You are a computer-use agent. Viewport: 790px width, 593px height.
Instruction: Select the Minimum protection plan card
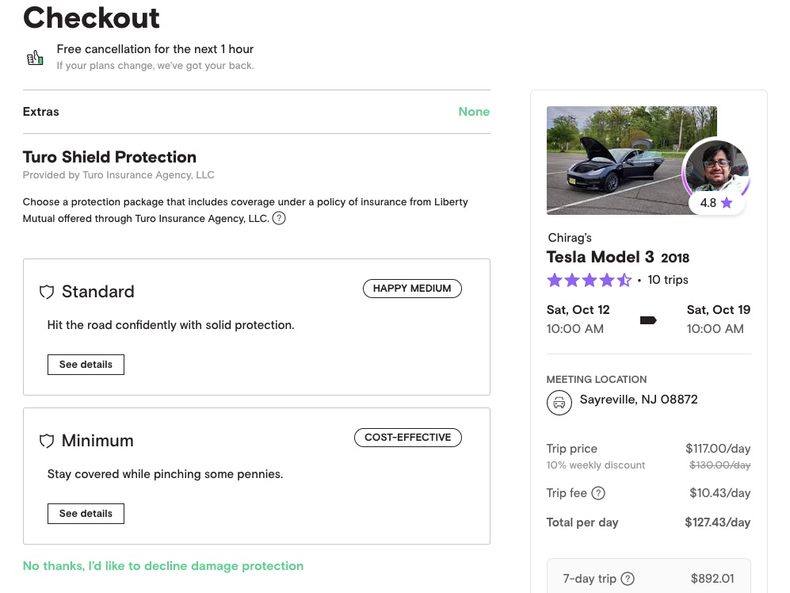click(x=256, y=475)
